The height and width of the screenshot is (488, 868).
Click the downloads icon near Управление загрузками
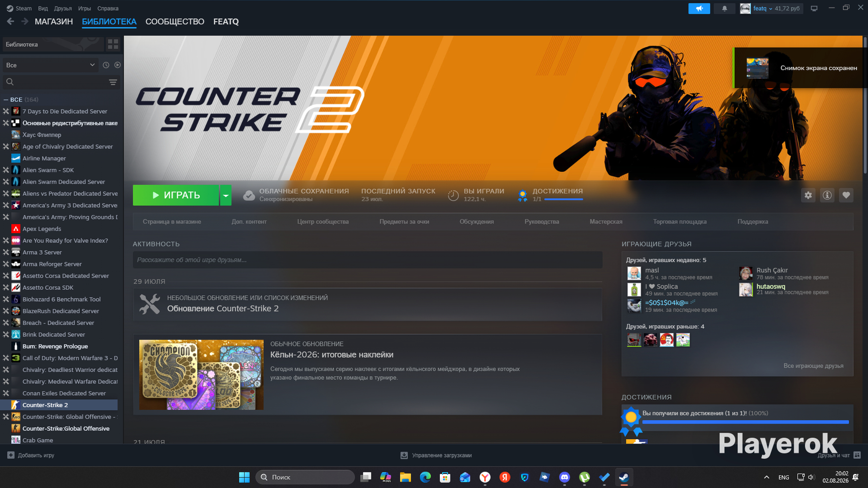[x=404, y=455]
